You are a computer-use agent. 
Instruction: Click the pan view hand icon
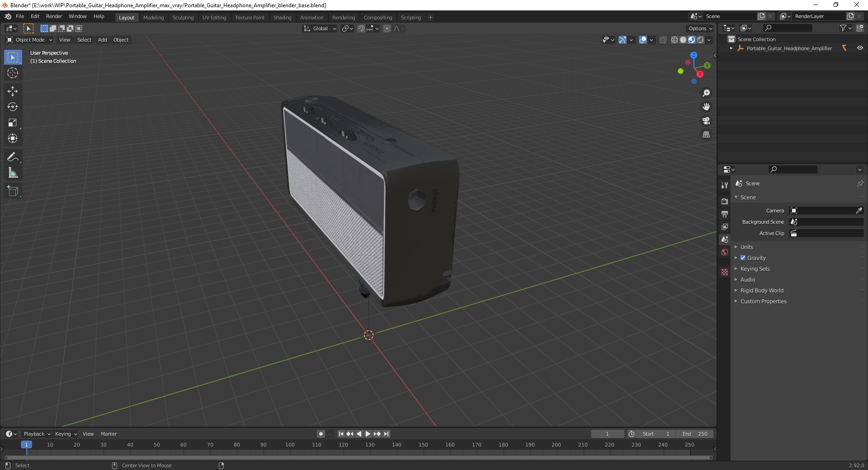pos(706,107)
